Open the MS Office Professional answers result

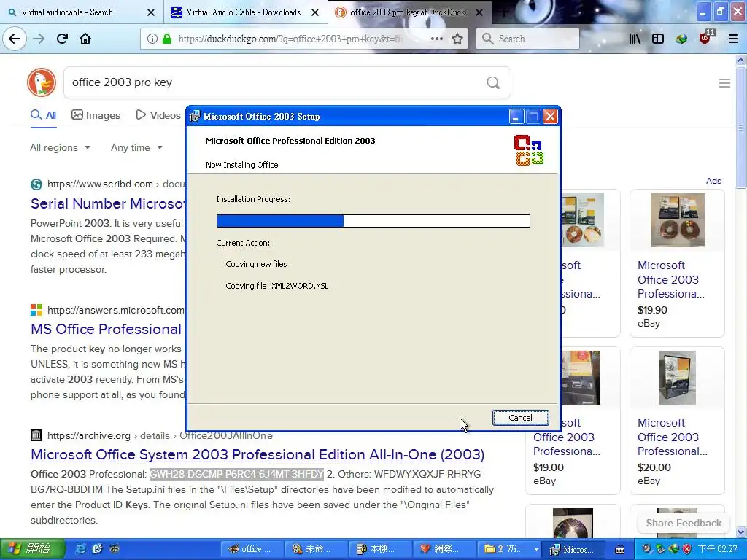coord(107,329)
